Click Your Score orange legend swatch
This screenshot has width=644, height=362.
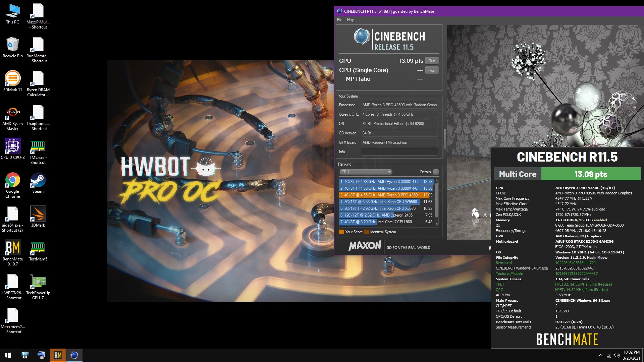[x=341, y=232]
